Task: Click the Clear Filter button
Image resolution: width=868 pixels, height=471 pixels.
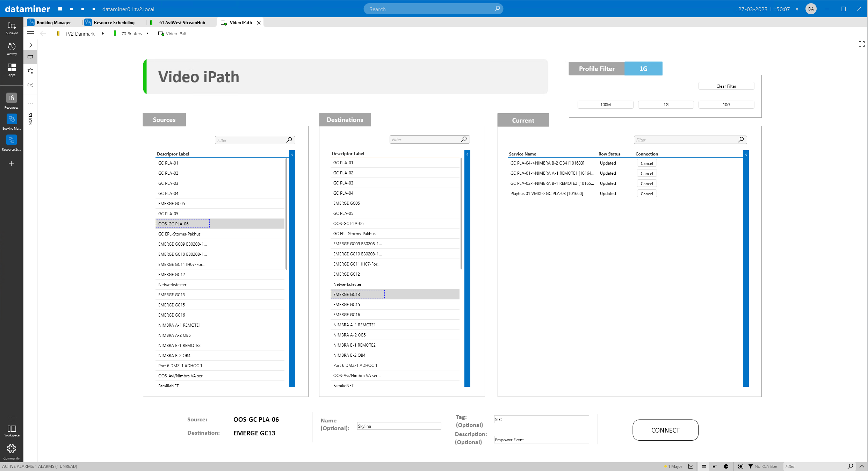Action: (726, 86)
